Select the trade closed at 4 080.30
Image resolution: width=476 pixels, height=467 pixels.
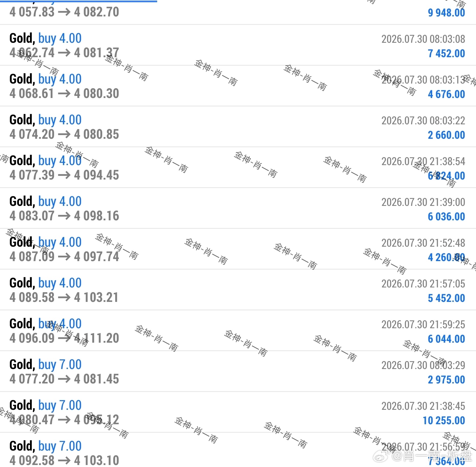pyautogui.click(x=238, y=86)
